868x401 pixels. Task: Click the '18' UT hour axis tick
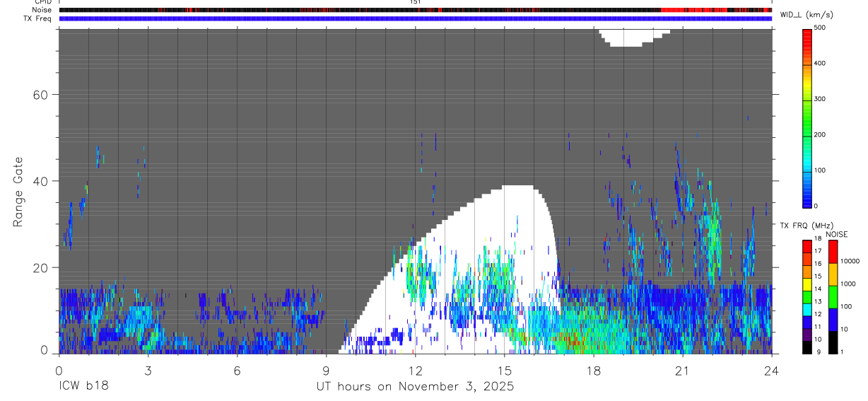tap(594, 370)
